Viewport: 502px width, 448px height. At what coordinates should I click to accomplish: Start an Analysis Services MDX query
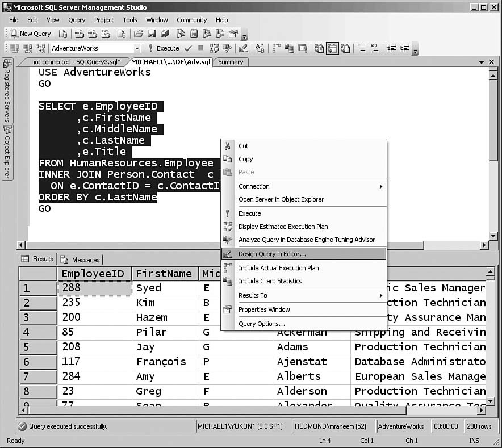[x=79, y=34]
